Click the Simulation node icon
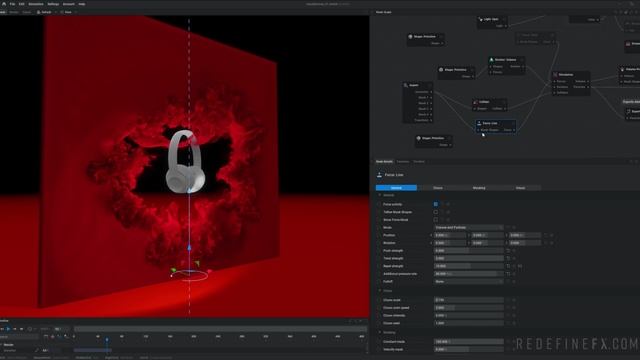The height and width of the screenshot is (360, 640). tap(555, 75)
